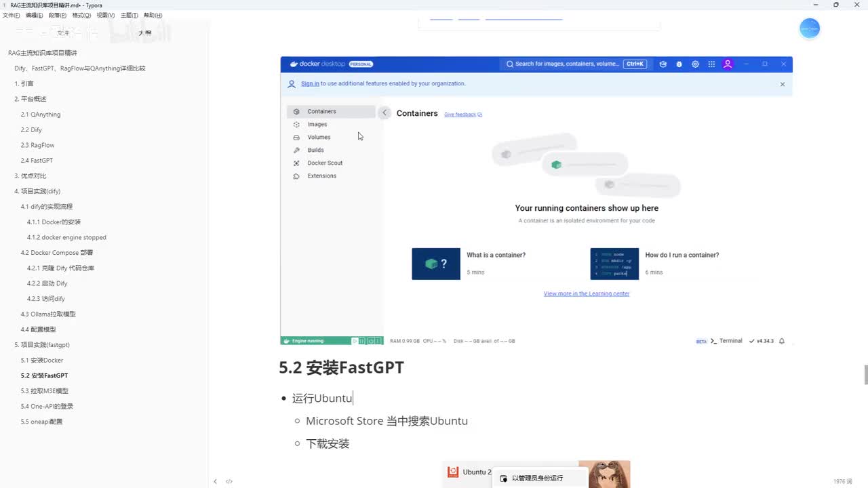868x488 pixels.
Task: Go to outline item 4. 项目实践(dify)
Action: point(37,191)
